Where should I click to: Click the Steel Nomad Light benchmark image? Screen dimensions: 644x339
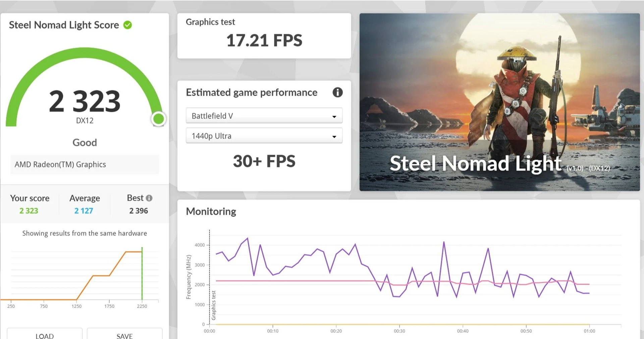tap(499, 102)
